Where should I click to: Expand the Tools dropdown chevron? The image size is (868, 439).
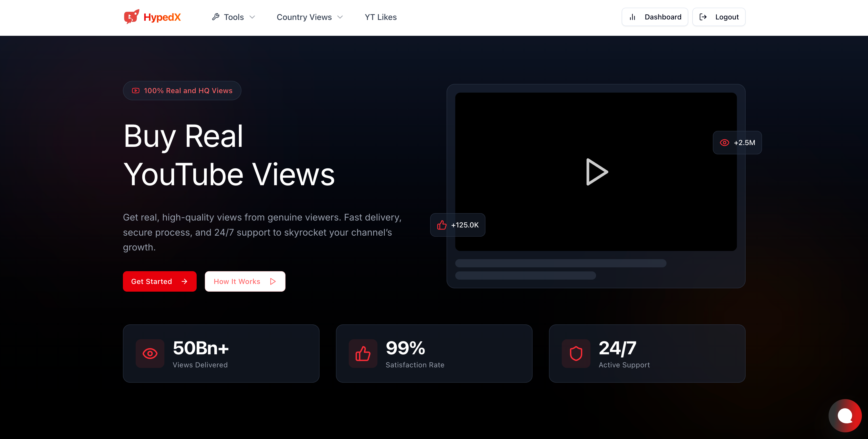coord(252,17)
